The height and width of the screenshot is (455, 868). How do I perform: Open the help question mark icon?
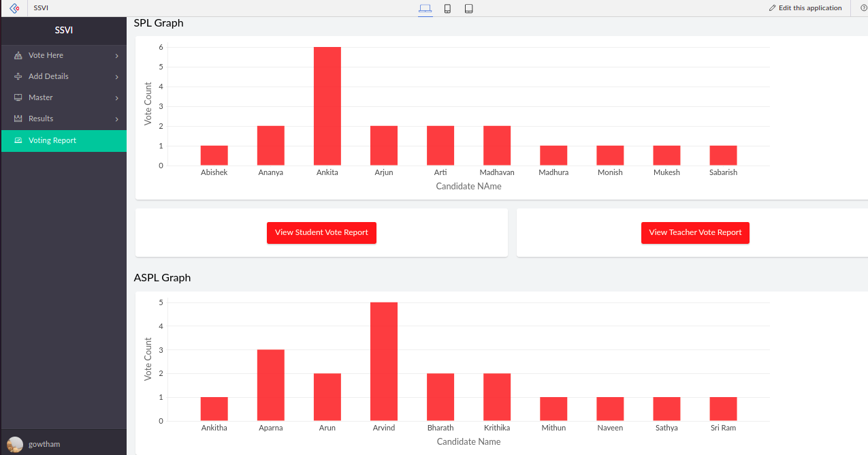point(863,7)
